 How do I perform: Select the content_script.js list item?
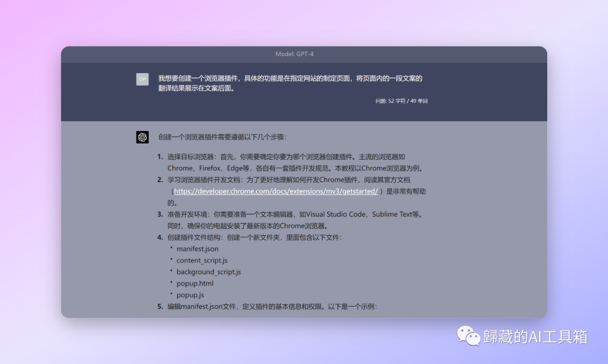tap(202, 260)
